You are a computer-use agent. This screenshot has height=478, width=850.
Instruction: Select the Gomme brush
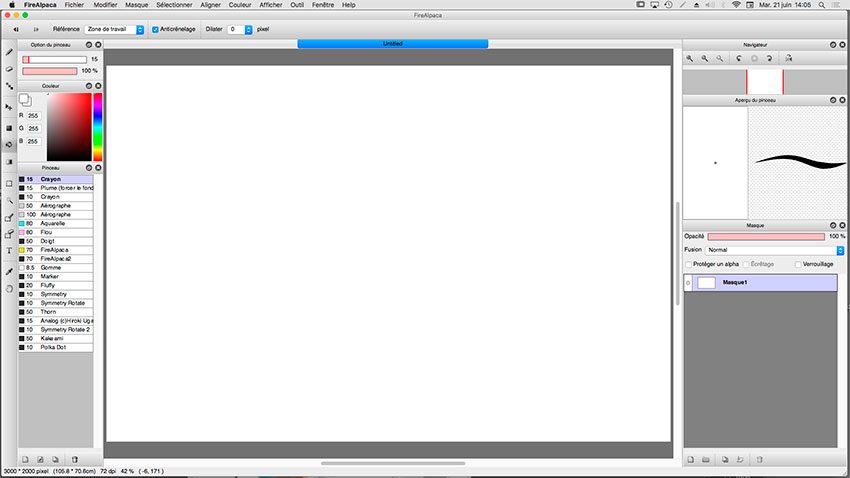coord(56,268)
